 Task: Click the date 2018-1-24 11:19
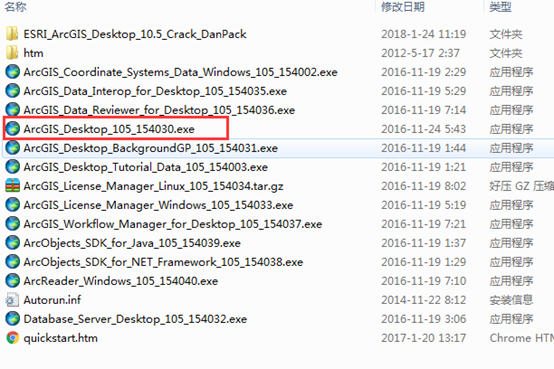tap(424, 34)
